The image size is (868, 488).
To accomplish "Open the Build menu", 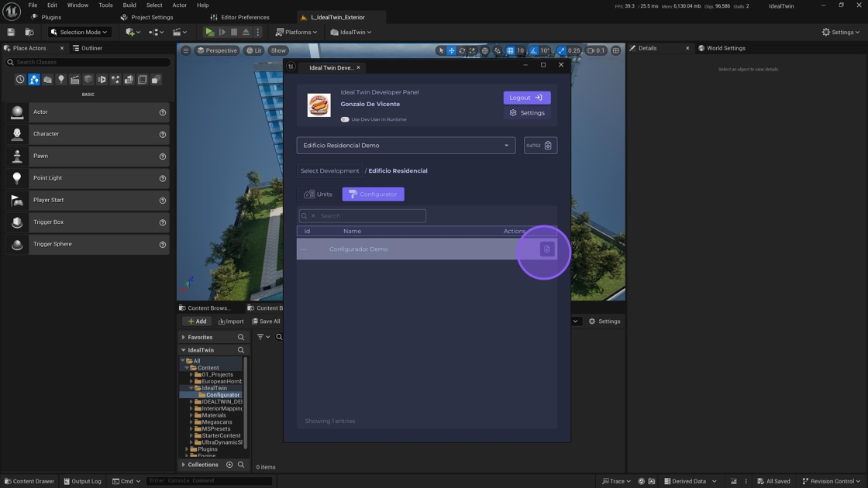I will pos(129,5).
